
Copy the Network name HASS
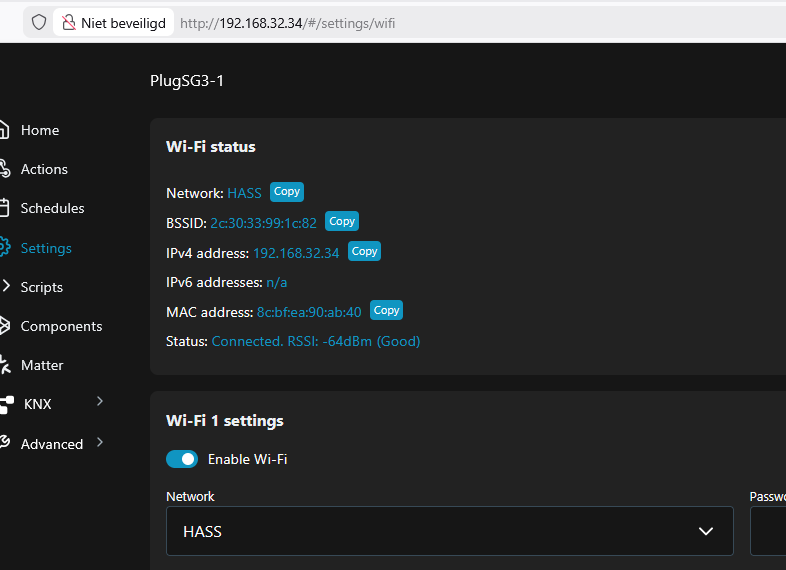[x=286, y=191]
